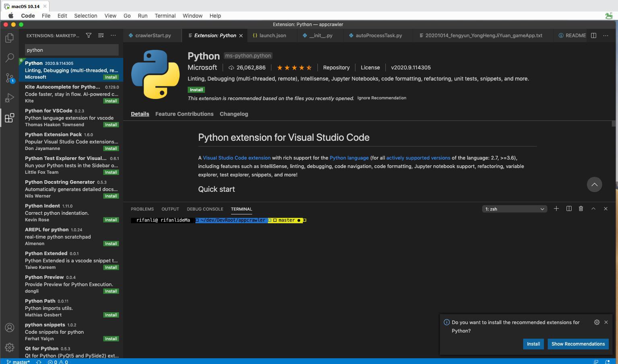Open Extensions panel more actions menu
The height and width of the screenshot is (364, 618).
coord(113,35)
